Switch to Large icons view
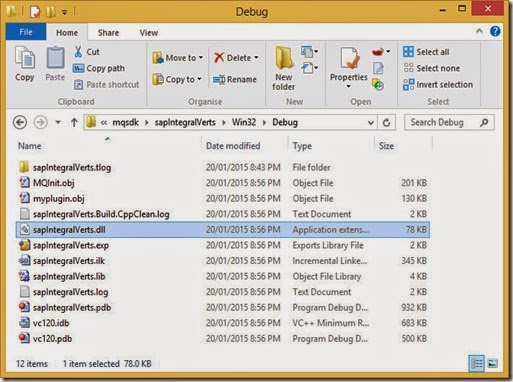 click(492, 363)
